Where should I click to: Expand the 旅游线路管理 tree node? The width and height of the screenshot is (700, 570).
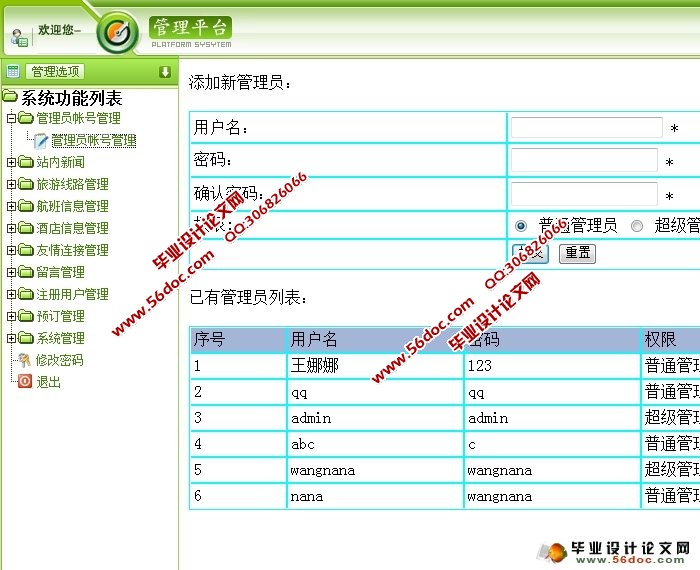[12, 184]
